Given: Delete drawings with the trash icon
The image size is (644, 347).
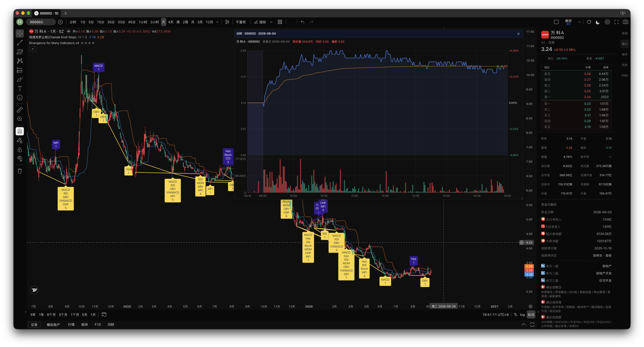Looking at the screenshot, I should coord(20,171).
